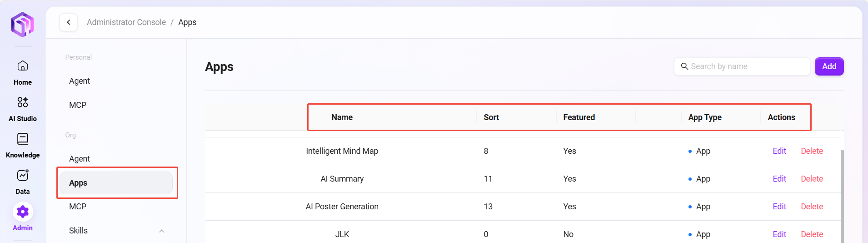The height and width of the screenshot is (243, 868).
Task: Click the back arrow button
Action: click(69, 22)
